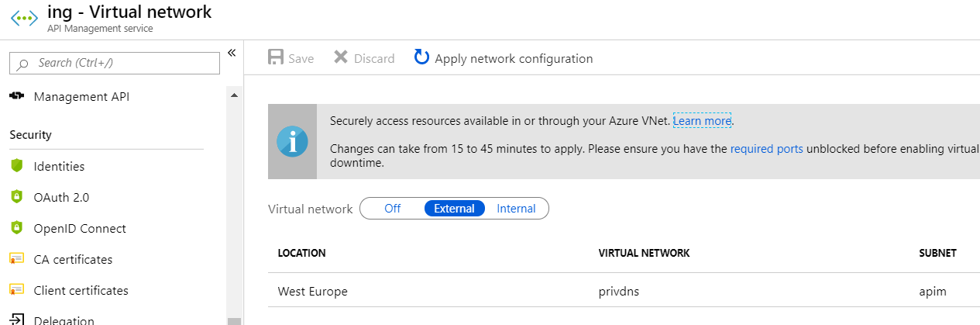Image resolution: width=980 pixels, height=325 pixels.
Task: Click the CA certificates icon
Action: pyautogui.click(x=17, y=259)
